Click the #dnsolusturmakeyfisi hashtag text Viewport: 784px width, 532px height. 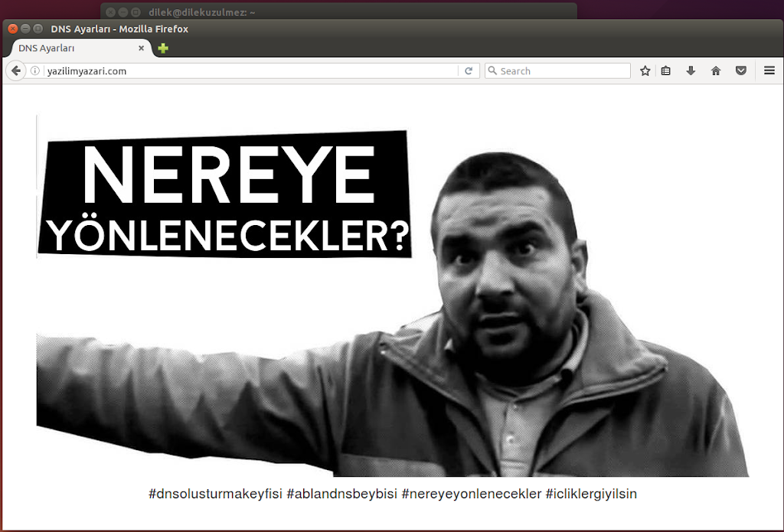(215, 494)
